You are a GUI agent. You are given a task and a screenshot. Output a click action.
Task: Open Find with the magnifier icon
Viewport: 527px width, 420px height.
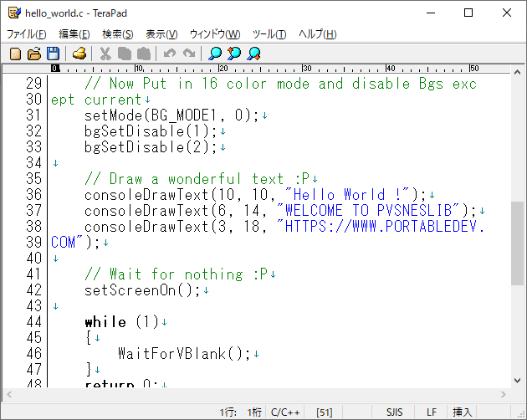point(215,54)
